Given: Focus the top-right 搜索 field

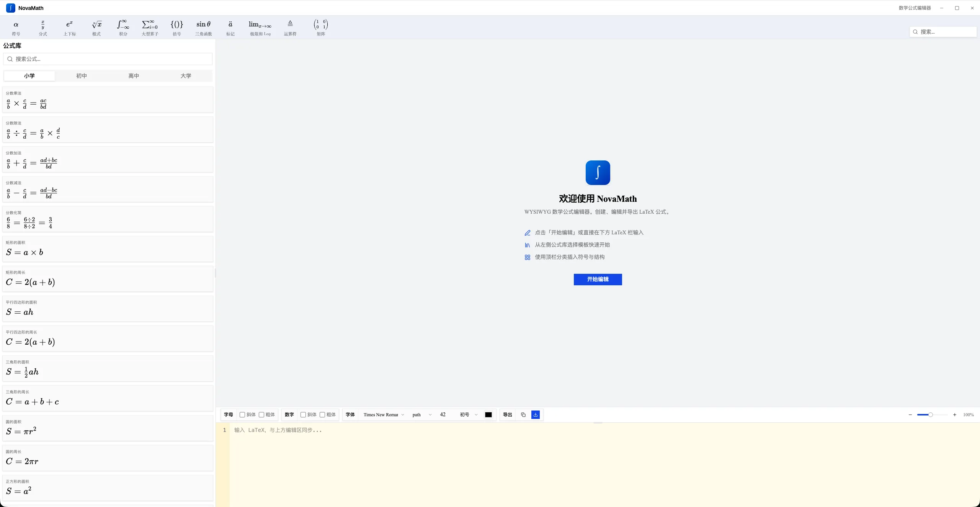Looking at the screenshot, I should click(943, 32).
